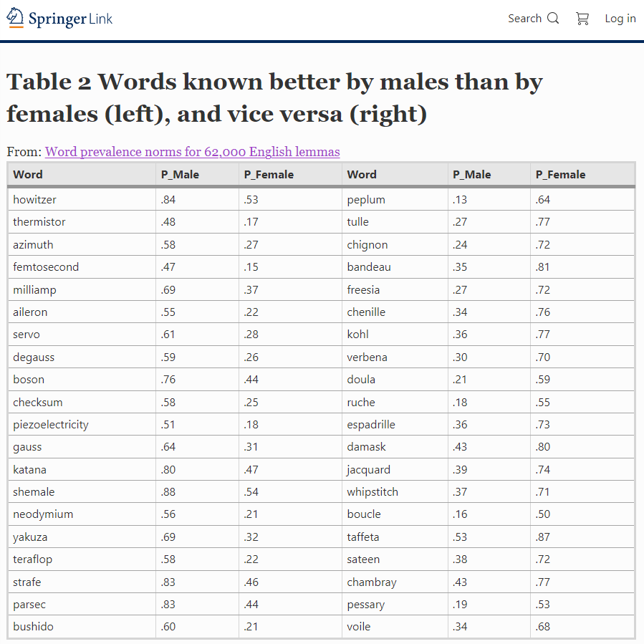Select the word espadrille
The height and width of the screenshot is (644, 644).
(371, 425)
